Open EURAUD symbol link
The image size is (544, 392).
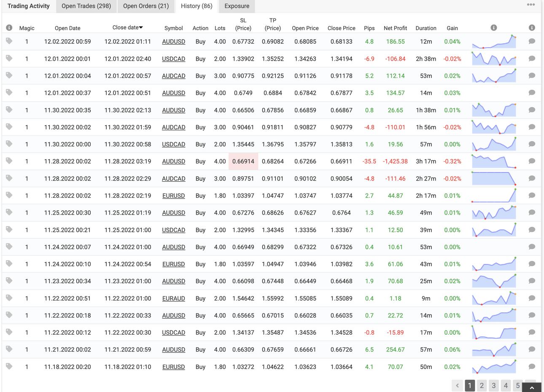pos(174,298)
